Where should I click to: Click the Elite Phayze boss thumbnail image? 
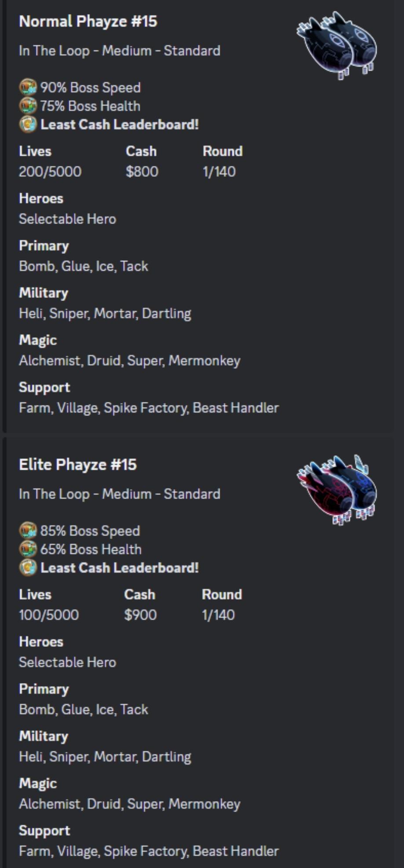point(337,489)
